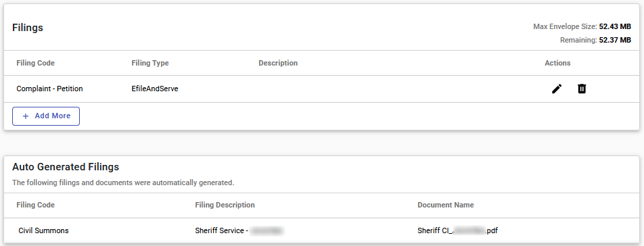Click the Sheriff Service filing description
The height and width of the screenshot is (246, 644).
coord(239,230)
